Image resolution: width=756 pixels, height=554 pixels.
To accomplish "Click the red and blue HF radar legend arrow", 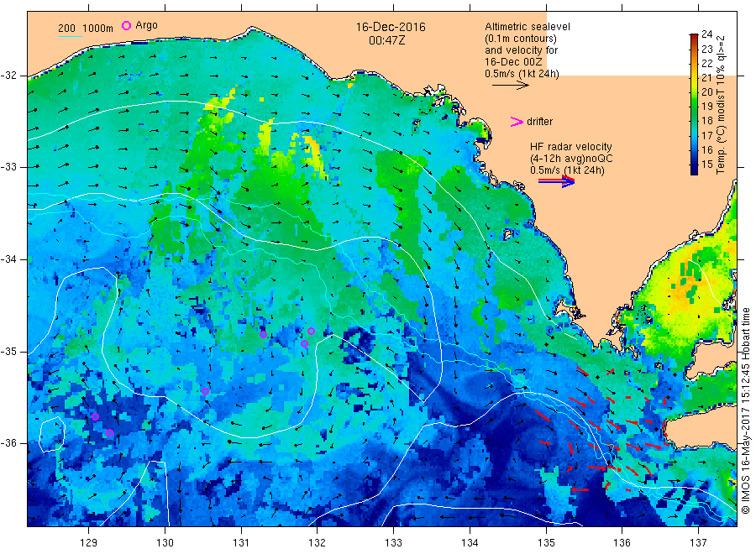I will click(556, 181).
